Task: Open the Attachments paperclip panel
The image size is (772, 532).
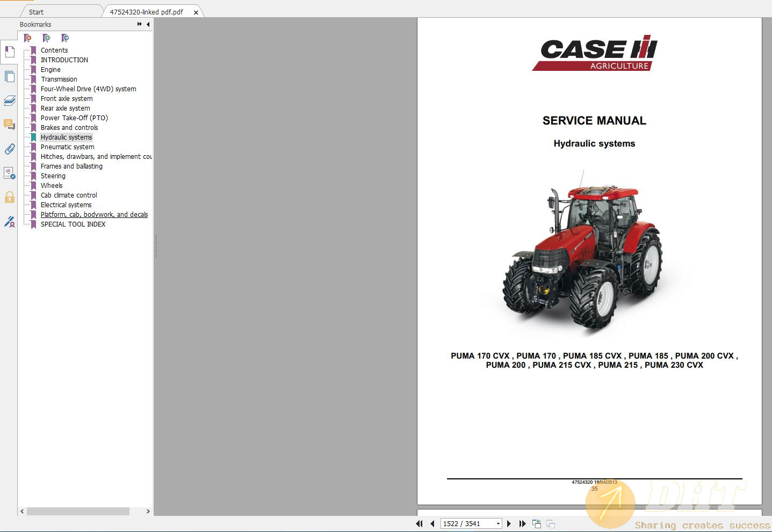Action: pos(9,149)
